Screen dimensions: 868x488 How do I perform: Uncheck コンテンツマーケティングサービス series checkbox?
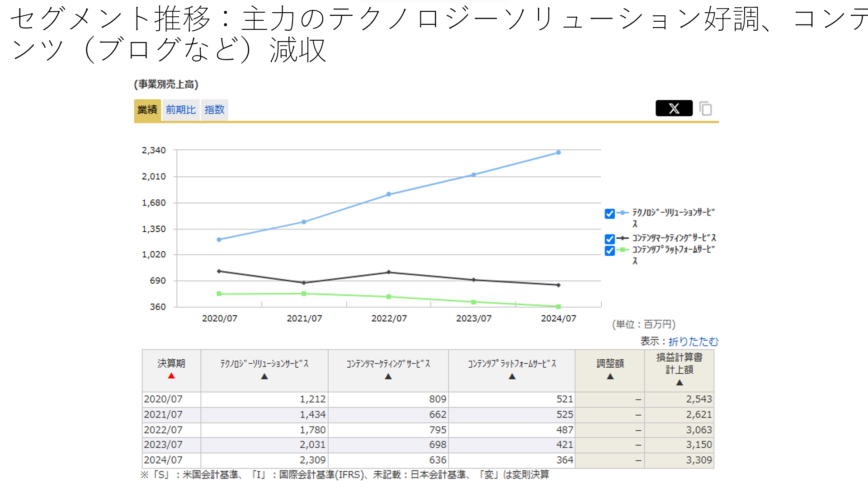click(x=609, y=239)
